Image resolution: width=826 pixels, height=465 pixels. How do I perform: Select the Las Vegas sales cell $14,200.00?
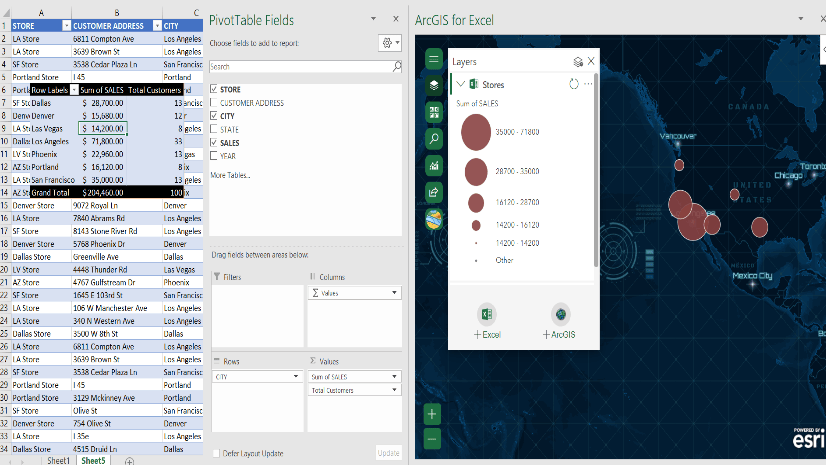[x=103, y=128]
